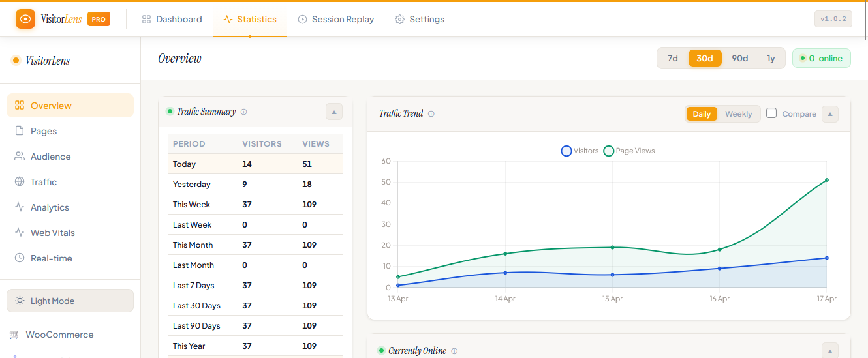This screenshot has width=868, height=358.
Task: Click the Real-time clock icon in sidebar
Action: (x=20, y=258)
